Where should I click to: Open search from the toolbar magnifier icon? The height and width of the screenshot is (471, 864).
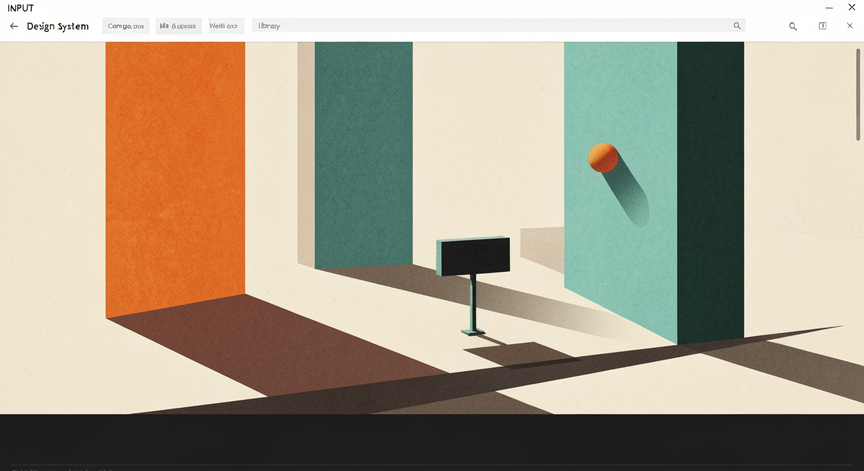[x=792, y=26]
